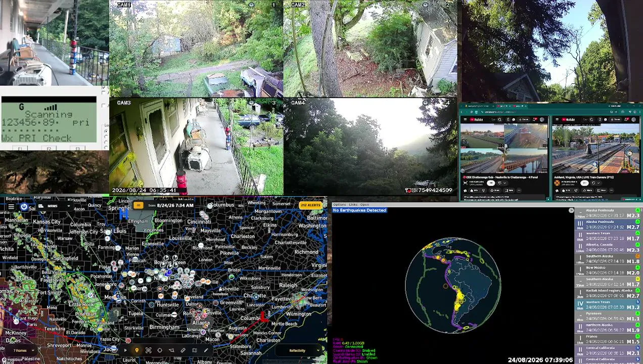643x364 pixels.
Task: Click left pane YouTube logo
Action: [x=476, y=119]
